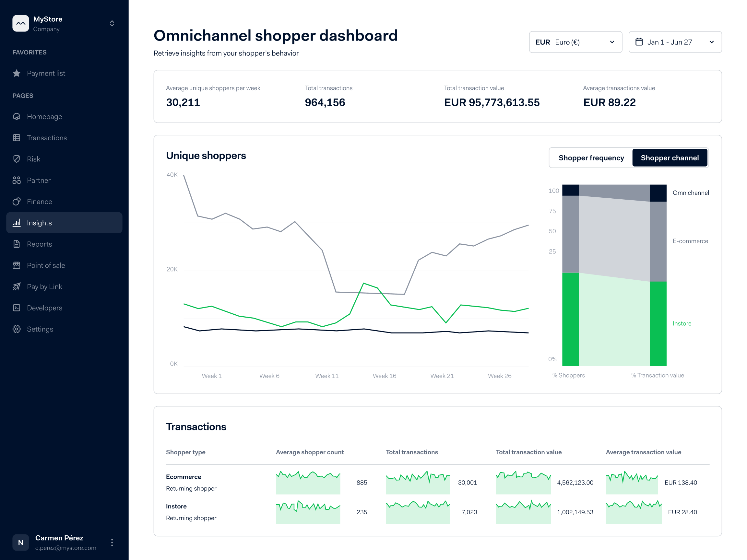
Task: Open Finance using its sidebar icon
Action: [x=17, y=202]
